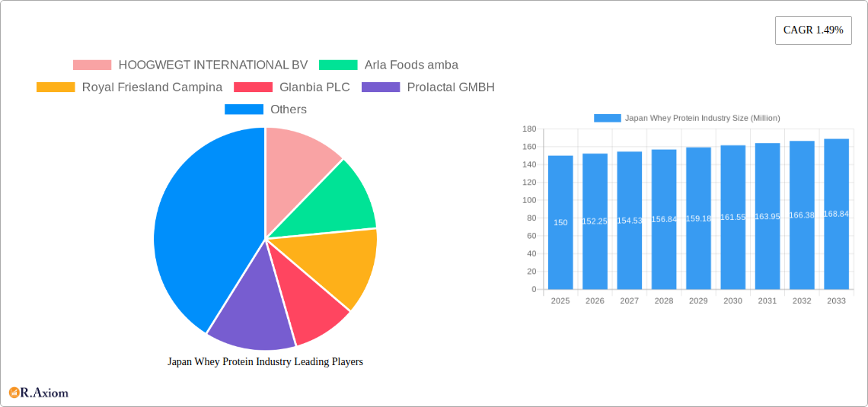Click the 2032 bar showing 166.38

click(802, 215)
